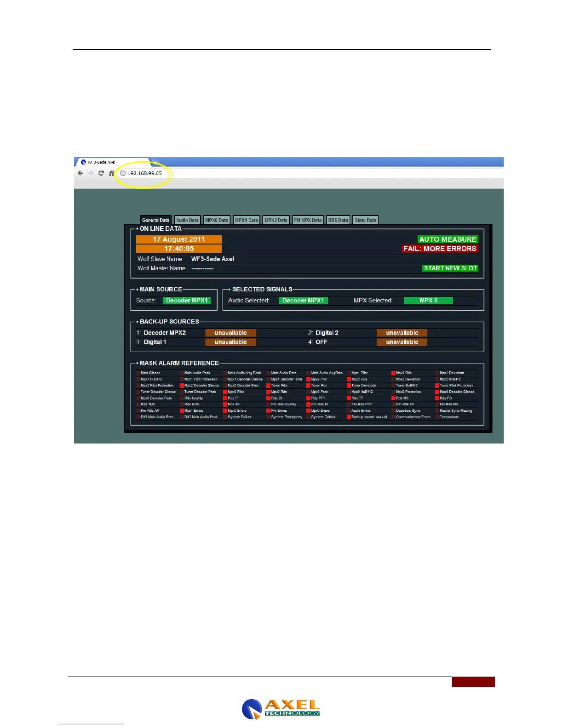This screenshot has width=563, height=728.
Task: Click the red Rds PTY alarm indicator
Action: 309,398
